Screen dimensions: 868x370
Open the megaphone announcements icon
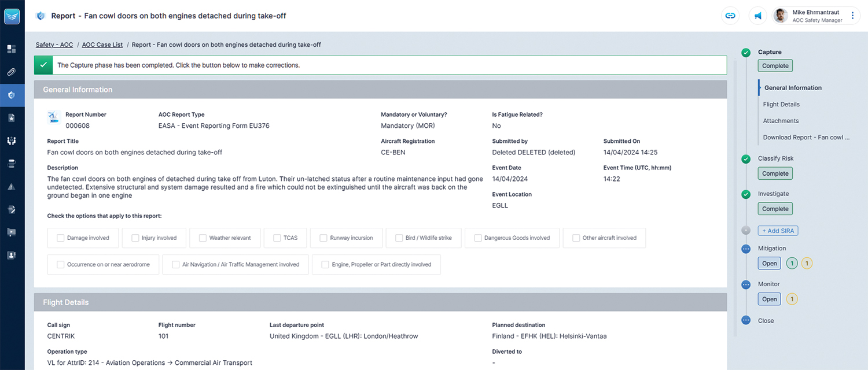click(x=757, y=16)
